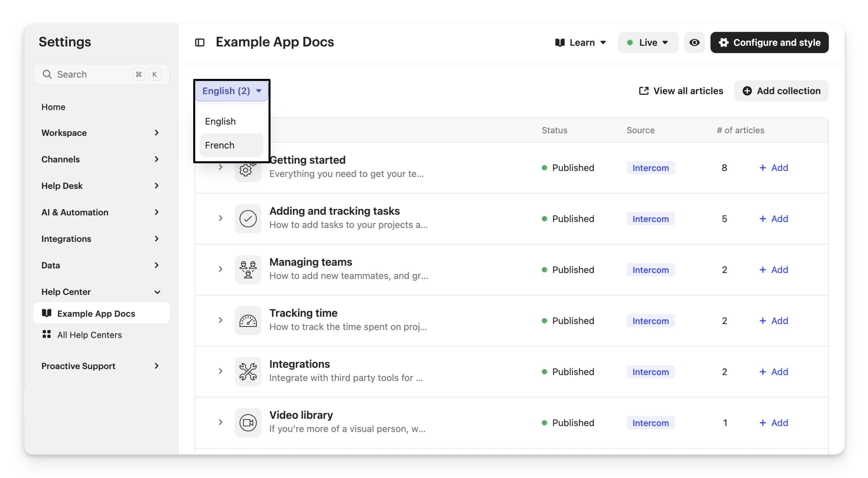
Task: Click Configure and style button
Action: pyautogui.click(x=769, y=42)
